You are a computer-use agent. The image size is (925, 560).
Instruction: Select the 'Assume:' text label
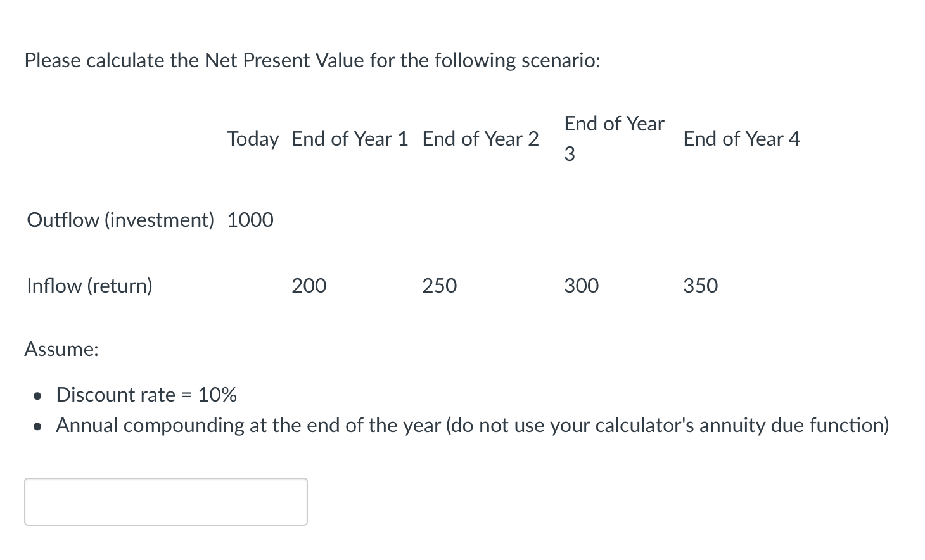click(61, 349)
